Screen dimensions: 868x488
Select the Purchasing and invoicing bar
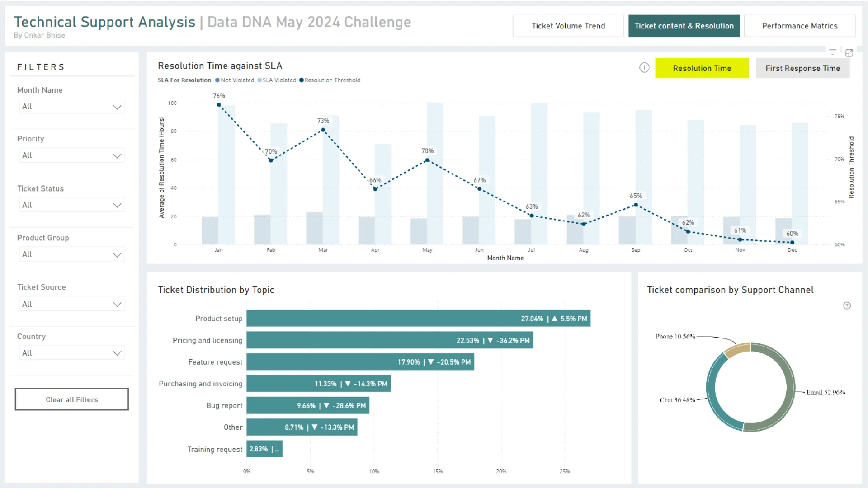(x=319, y=384)
